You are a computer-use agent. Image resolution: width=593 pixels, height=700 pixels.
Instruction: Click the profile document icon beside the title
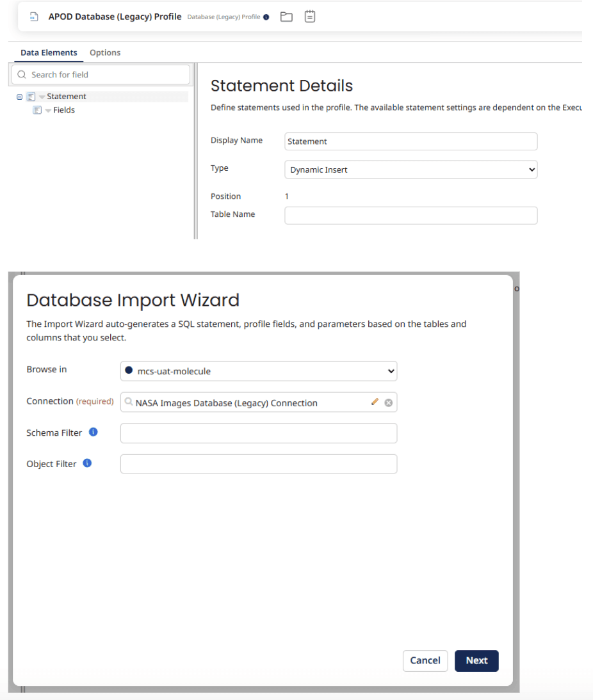click(34, 17)
